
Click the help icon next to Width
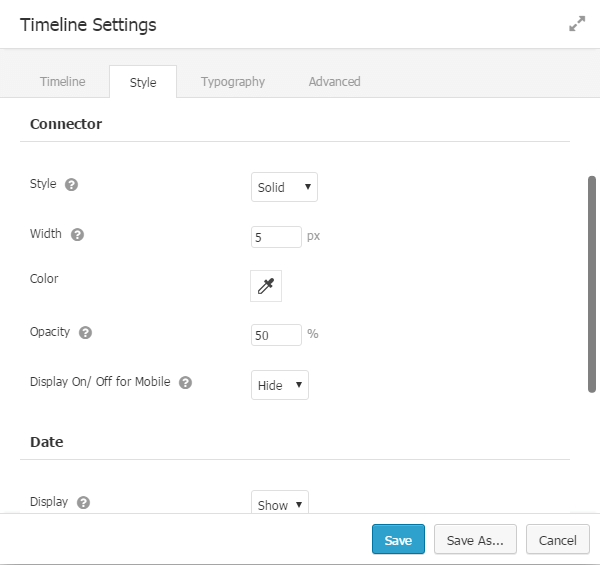[77, 235]
